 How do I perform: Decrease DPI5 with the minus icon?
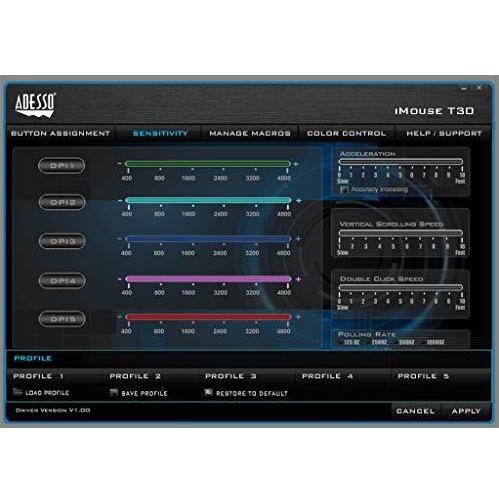pos(120,317)
